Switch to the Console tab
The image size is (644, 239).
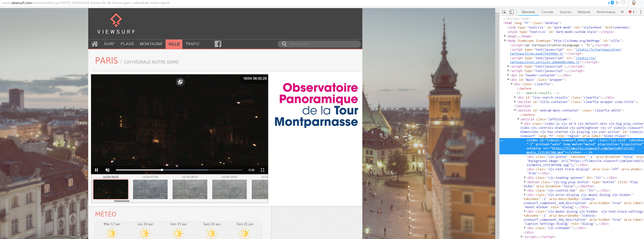pyautogui.click(x=547, y=12)
